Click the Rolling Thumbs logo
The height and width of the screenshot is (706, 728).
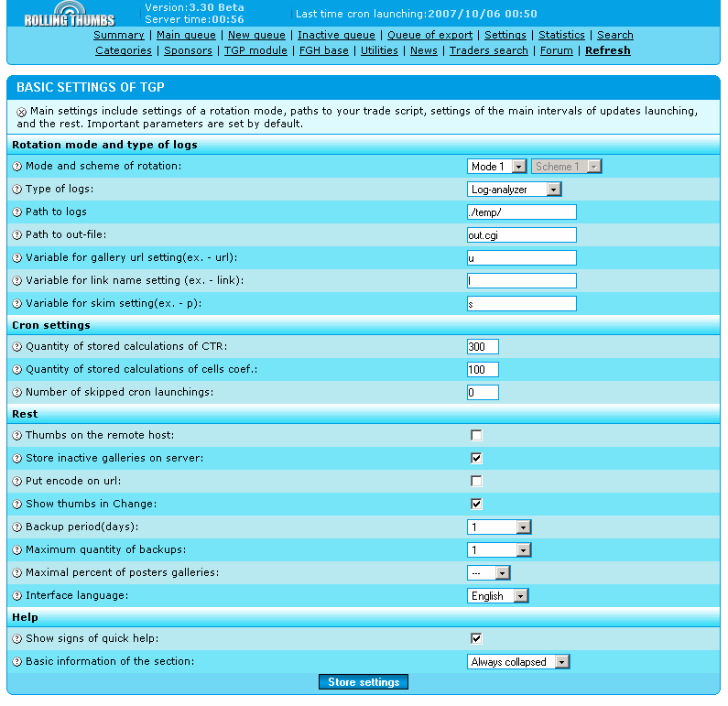click(70, 14)
